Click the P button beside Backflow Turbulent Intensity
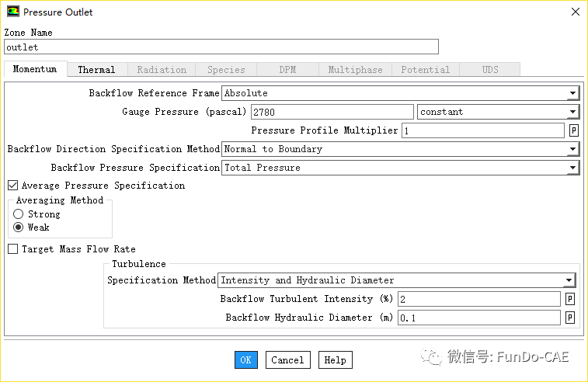The height and width of the screenshot is (382, 588). (570, 299)
